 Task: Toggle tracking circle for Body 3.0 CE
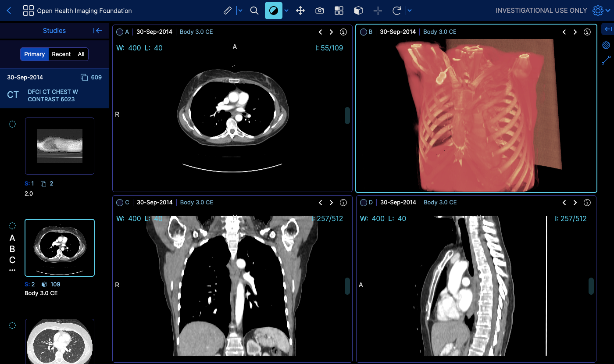(x=12, y=226)
